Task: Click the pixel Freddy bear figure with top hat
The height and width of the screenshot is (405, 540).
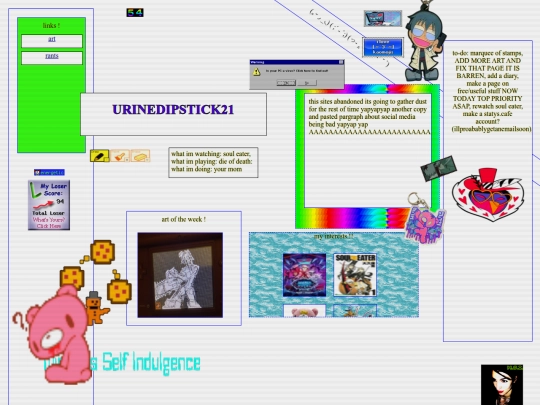Action: tap(96, 308)
